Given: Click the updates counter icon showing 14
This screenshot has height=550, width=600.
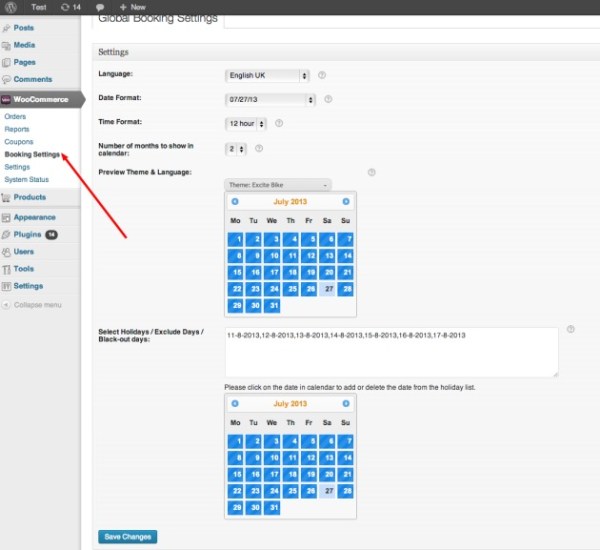Looking at the screenshot, I should [70, 7].
